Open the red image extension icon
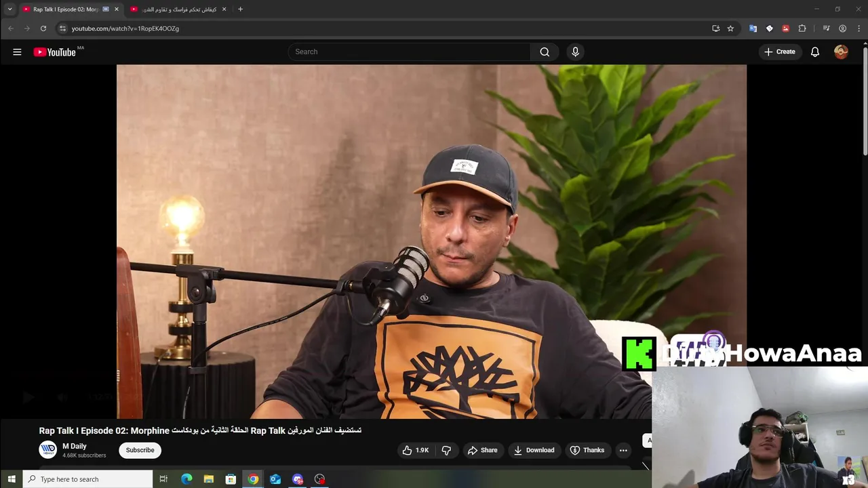 (x=785, y=28)
